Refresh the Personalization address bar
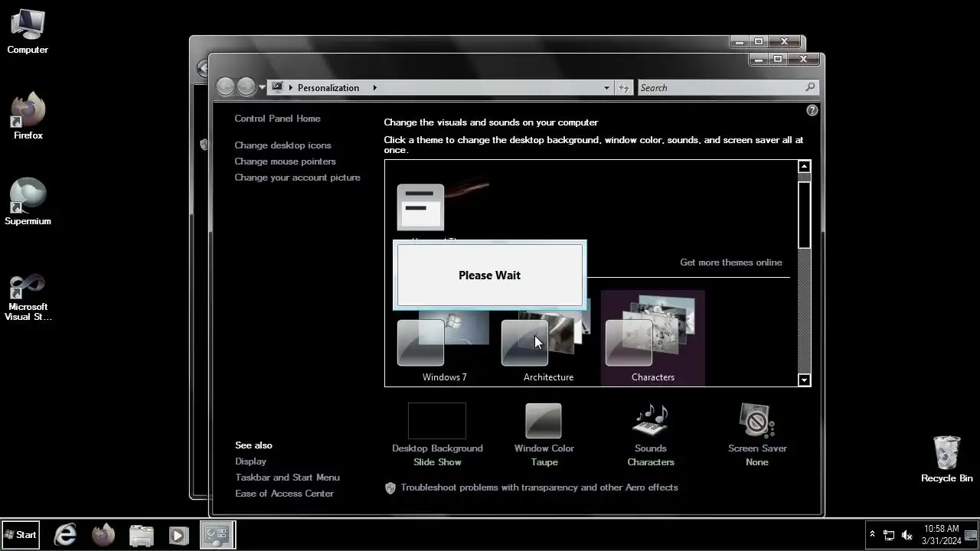This screenshot has width=980, height=551. (624, 87)
